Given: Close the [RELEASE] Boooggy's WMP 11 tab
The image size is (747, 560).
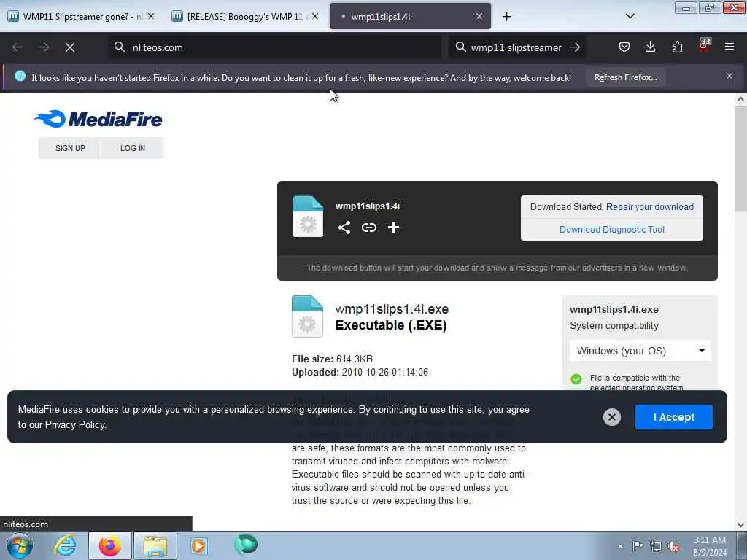Looking at the screenshot, I should point(315,16).
